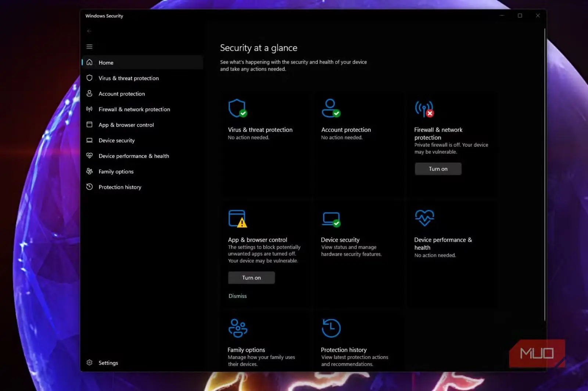Click the heart icon beside Device performance & health in sidebar
The height and width of the screenshot is (391, 588).
[89, 156]
